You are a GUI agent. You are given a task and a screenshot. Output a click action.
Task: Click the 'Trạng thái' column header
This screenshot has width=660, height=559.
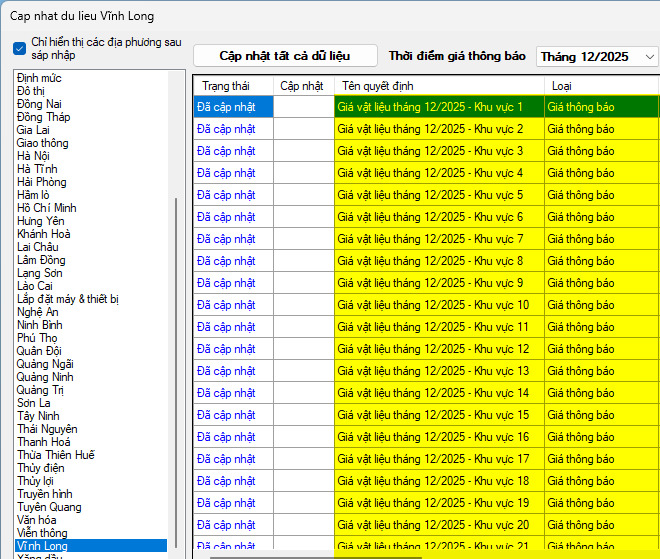pos(224,86)
